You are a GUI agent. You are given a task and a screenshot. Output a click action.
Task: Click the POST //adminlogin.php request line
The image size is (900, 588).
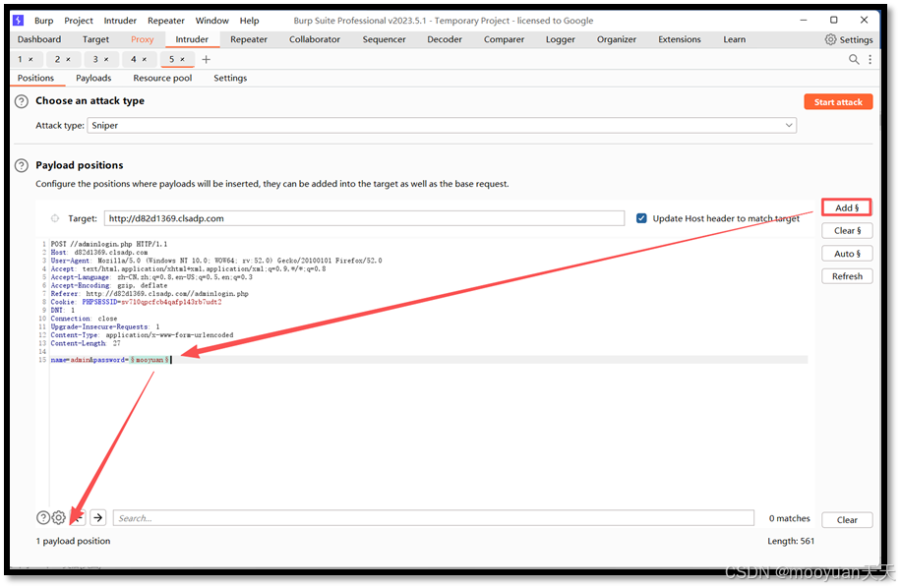click(x=109, y=244)
